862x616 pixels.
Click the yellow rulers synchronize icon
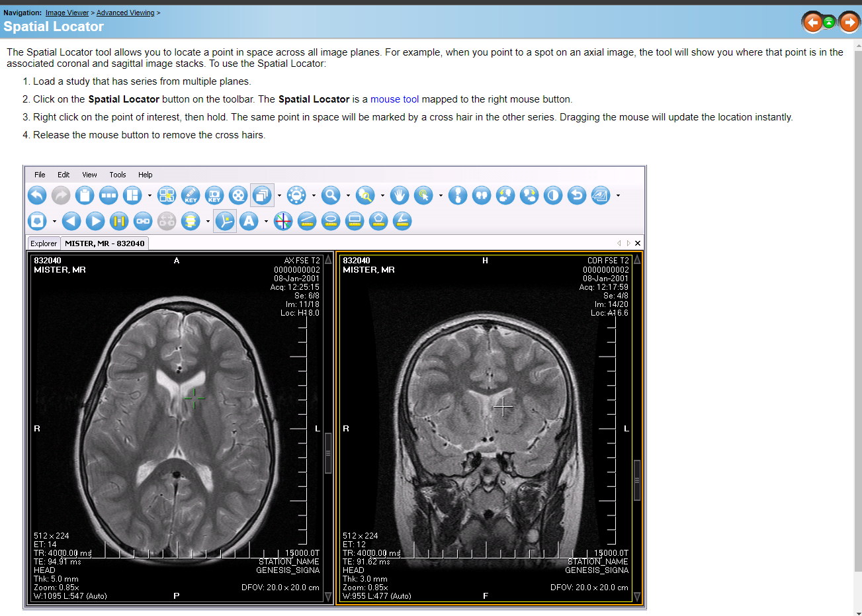(119, 220)
